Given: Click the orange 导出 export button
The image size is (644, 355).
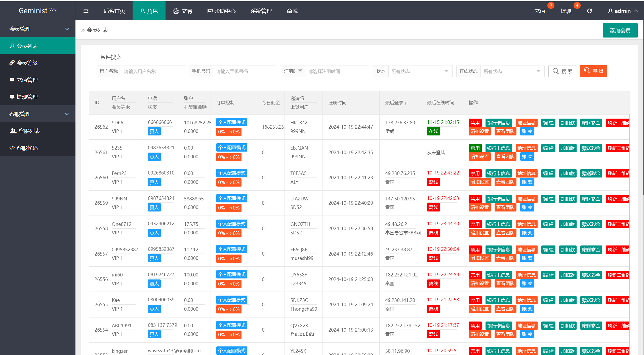Looking at the screenshot, I should pyautogui.click(x=593, y=71).
